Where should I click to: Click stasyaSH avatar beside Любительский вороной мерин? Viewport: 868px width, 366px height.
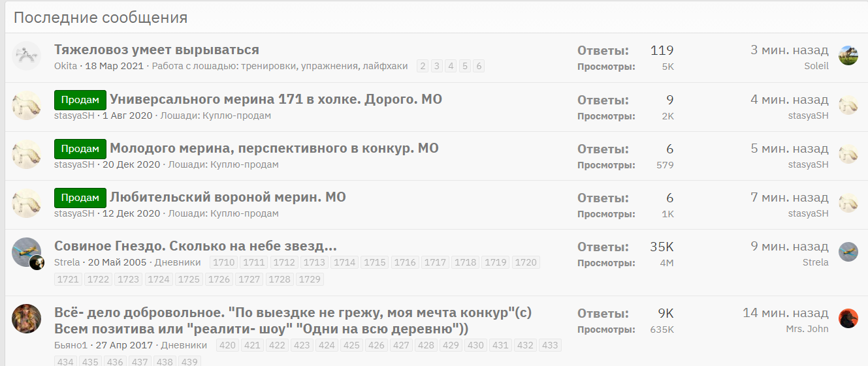click(27, 204)
